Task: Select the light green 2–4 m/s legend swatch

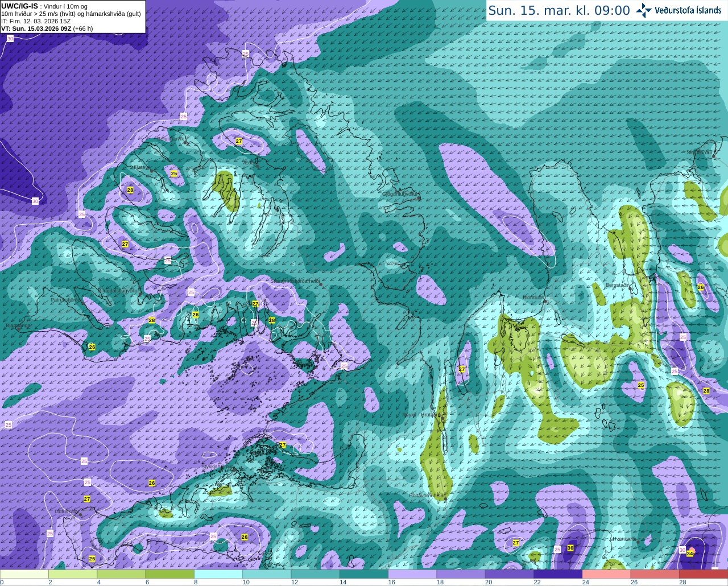Action: 73,574
